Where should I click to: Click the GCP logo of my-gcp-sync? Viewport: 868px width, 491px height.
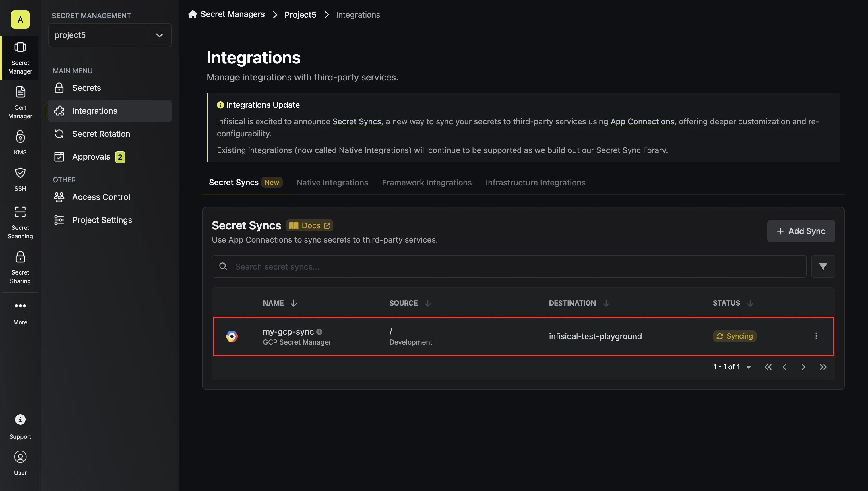[x=232, y=336]
